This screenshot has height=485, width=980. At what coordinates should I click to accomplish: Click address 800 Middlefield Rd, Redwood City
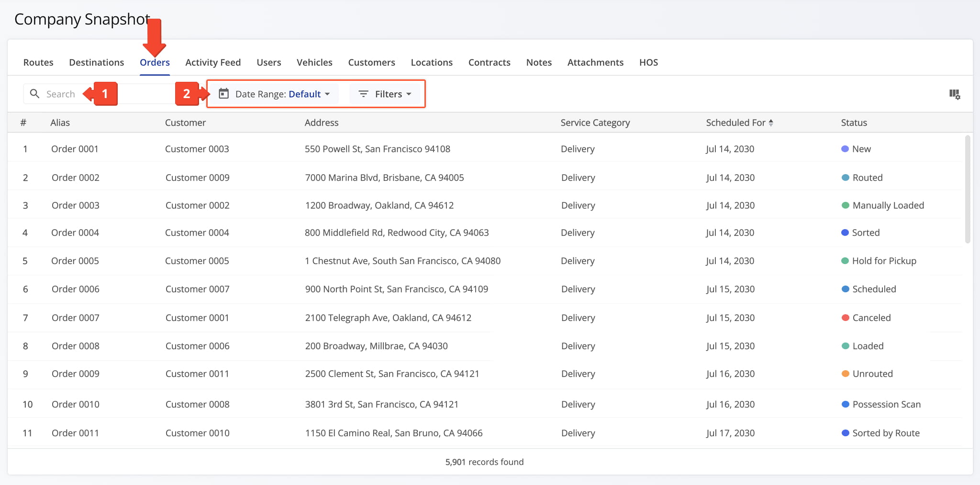397,232
